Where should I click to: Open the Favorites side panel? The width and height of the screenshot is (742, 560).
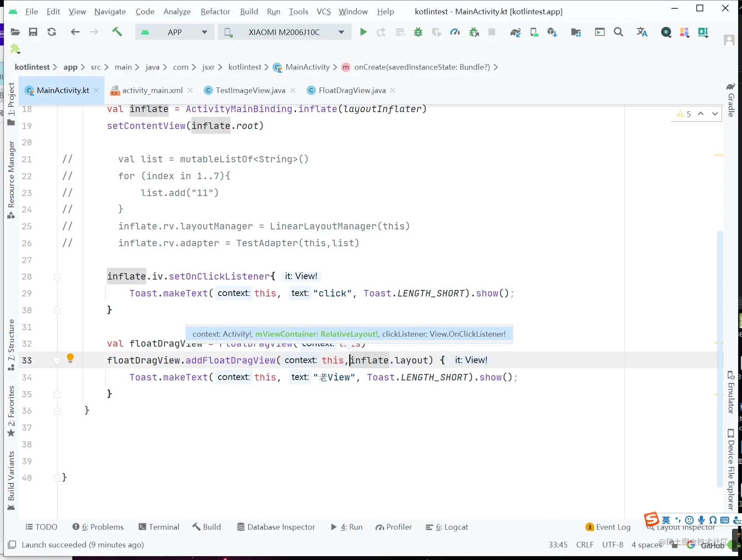11,411
